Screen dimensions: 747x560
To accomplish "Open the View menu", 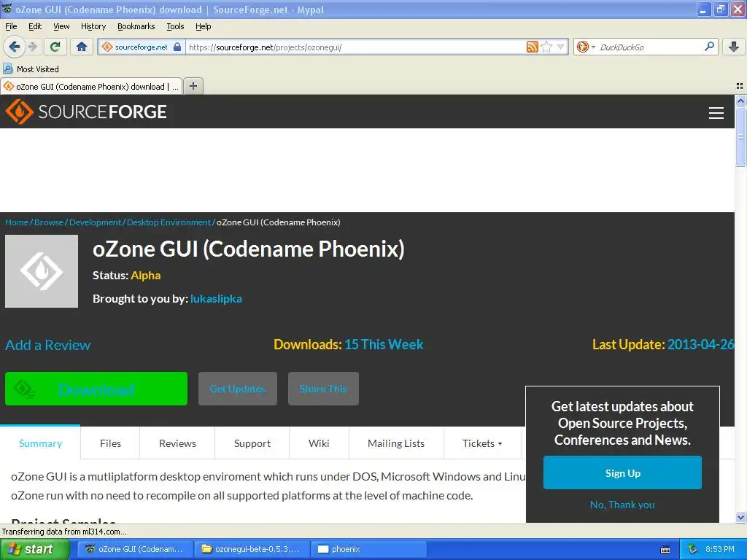I will (61, 26).
